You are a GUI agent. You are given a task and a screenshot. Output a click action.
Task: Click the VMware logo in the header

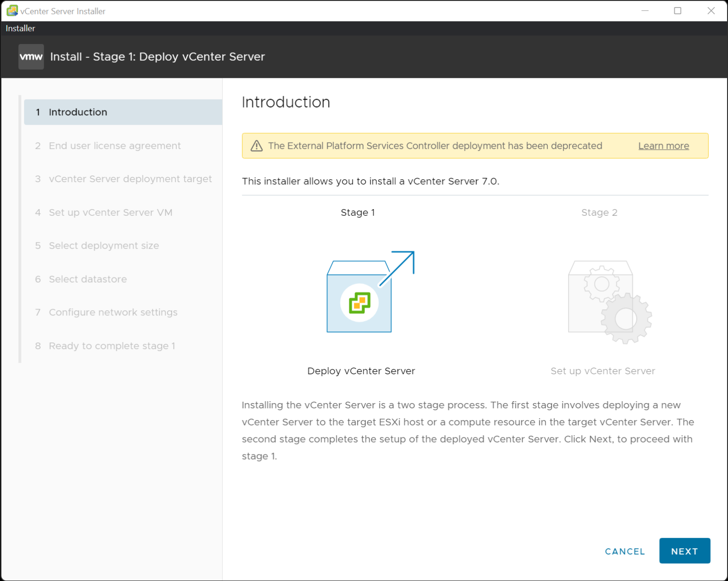(31, 56)
